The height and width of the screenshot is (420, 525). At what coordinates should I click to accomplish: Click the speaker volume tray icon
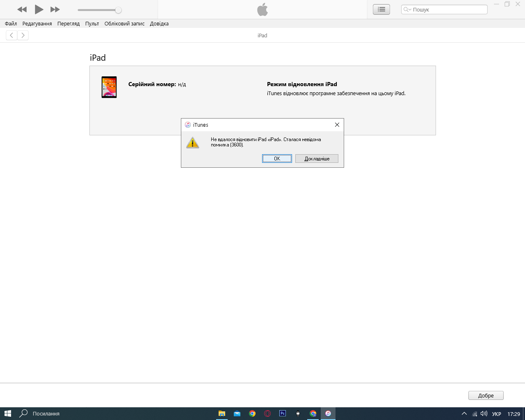coord(484,413)
